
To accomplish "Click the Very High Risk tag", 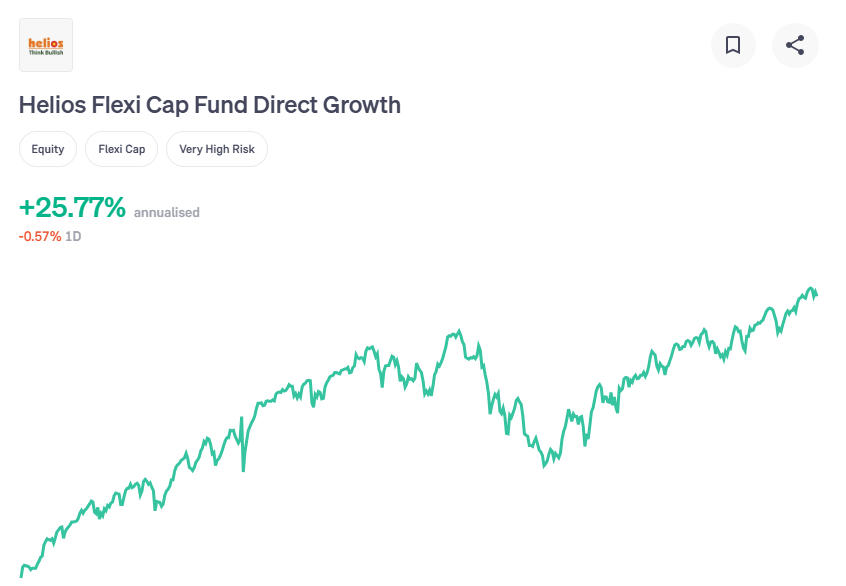I will [217, 149].
